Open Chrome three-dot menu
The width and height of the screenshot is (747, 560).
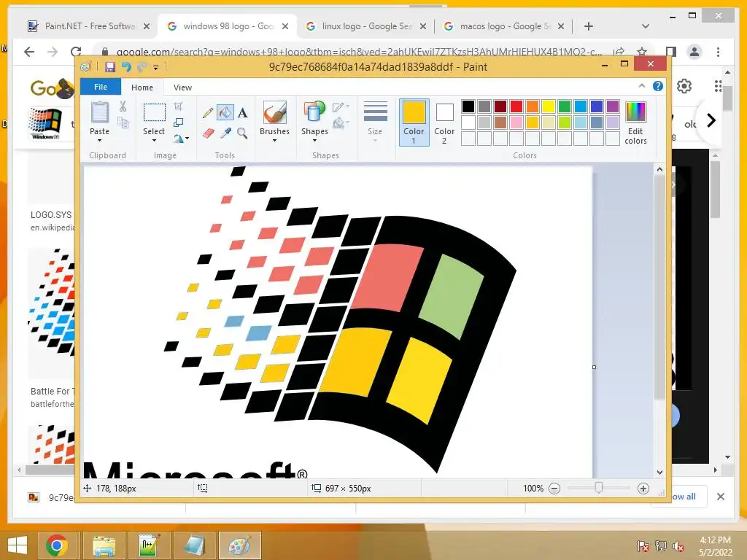(718, 52)
